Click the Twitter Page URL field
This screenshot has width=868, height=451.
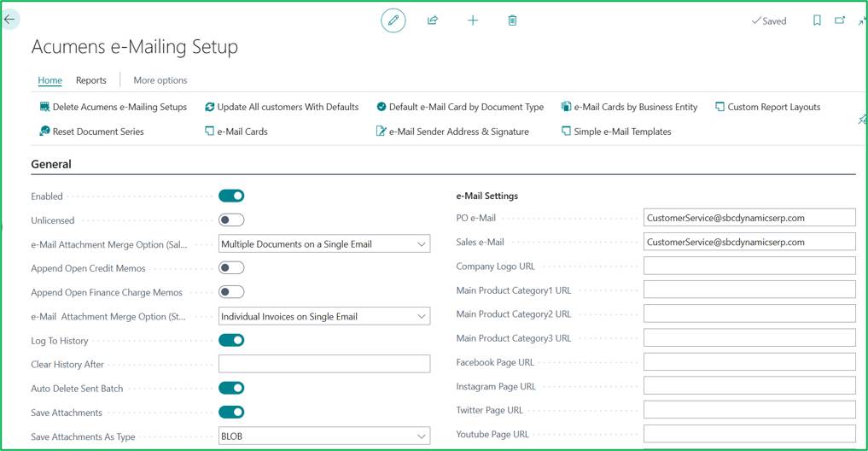click(x=749, y=410)
